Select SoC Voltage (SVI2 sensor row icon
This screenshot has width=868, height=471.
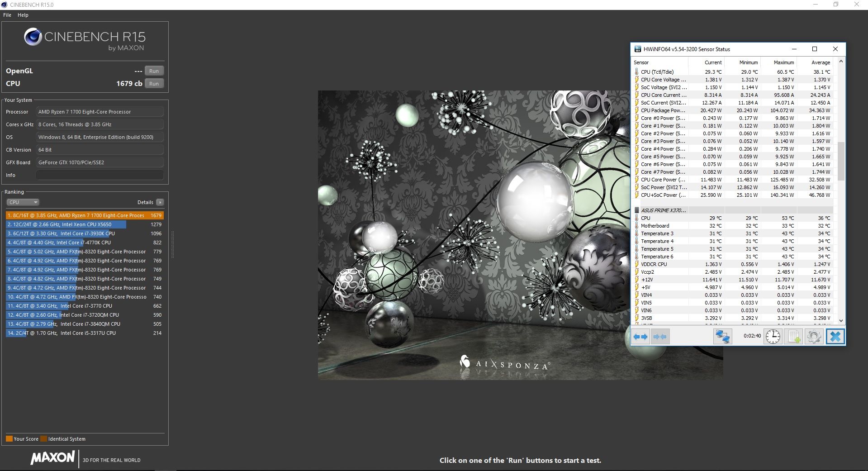[637, 87]
